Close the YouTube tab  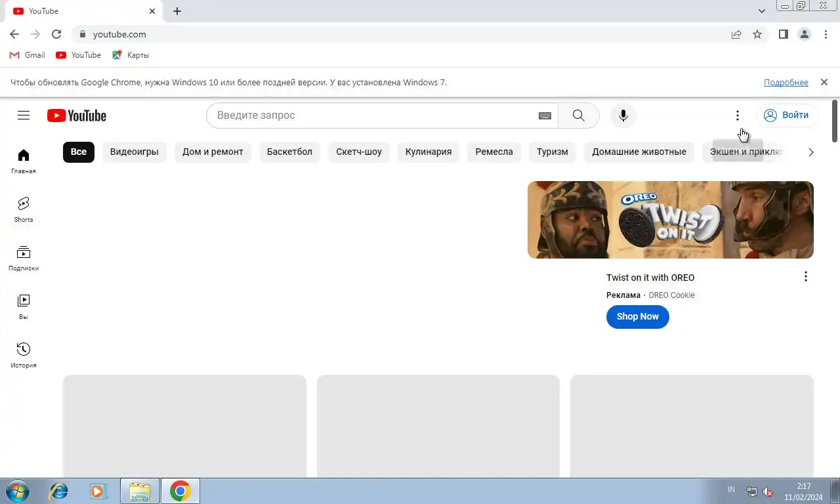click(152, 11)
